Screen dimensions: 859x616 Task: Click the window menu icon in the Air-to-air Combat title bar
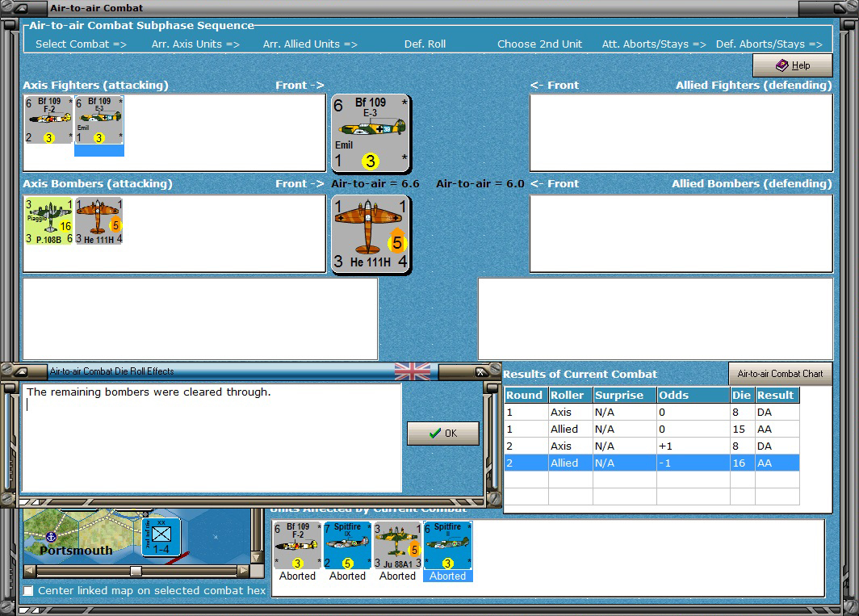point(21,8)
